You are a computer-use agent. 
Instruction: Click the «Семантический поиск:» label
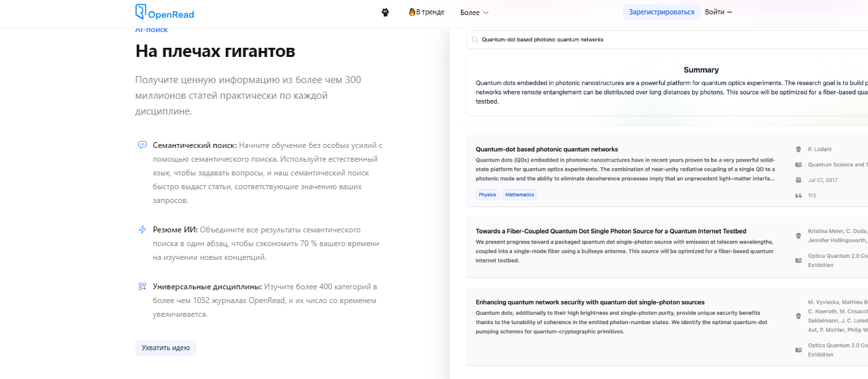click(194, 145)
